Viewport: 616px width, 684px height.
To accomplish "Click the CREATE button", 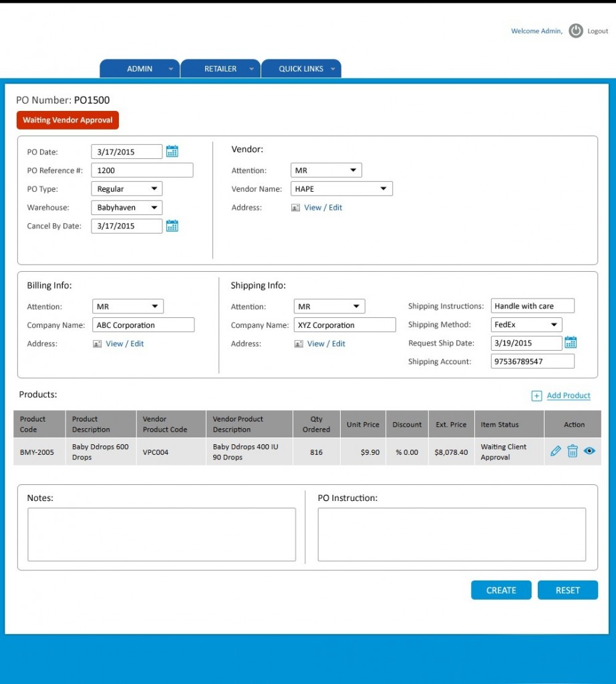I will [x=500, y=590].
